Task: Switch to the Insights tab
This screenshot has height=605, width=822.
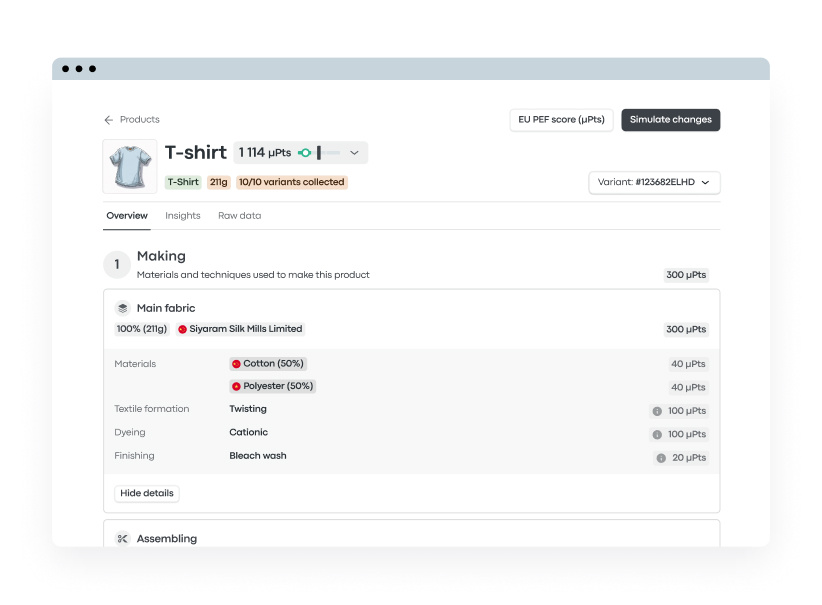Action: 183,216
